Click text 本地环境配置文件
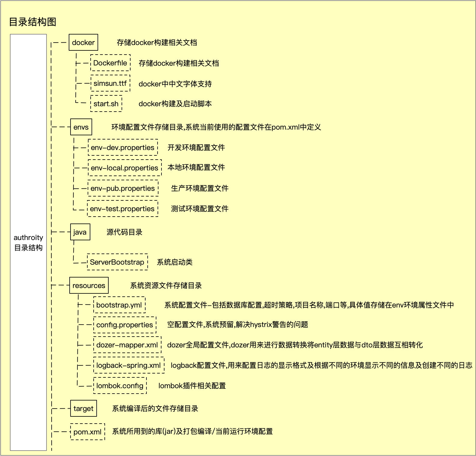Screen dimensions: 476x456 tap(196, 167)
